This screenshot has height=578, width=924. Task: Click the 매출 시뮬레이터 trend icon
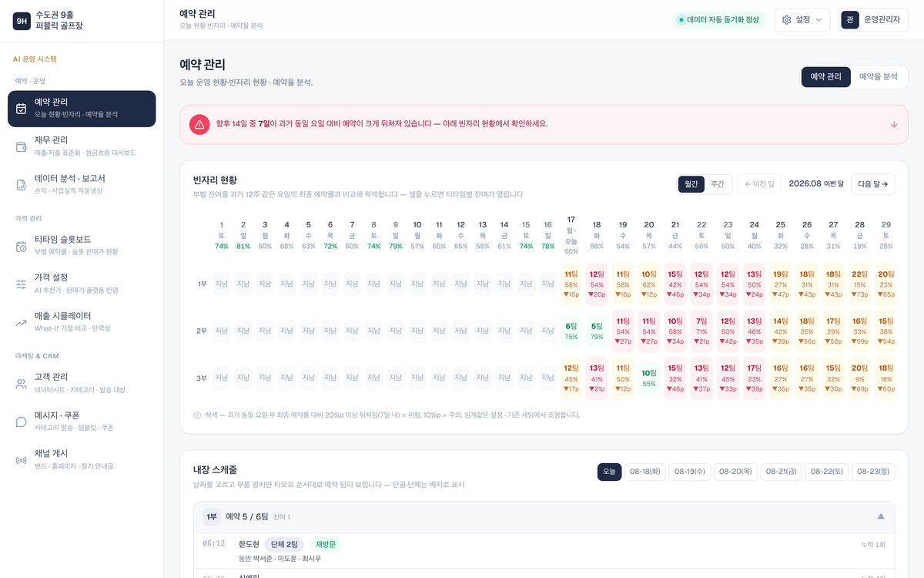22,322
